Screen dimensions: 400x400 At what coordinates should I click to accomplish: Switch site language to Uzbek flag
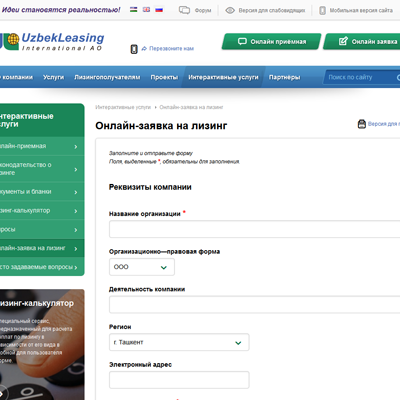tap(134, 10)
